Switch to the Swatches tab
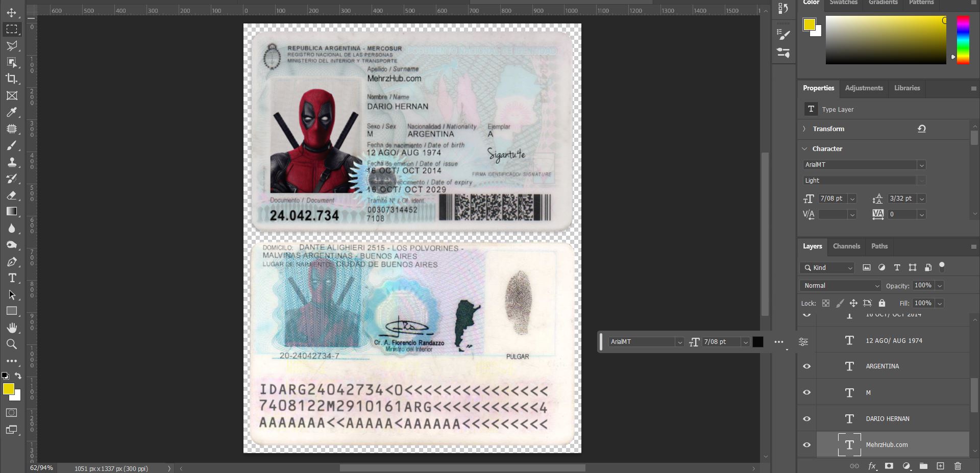The height and width of the screenshot is (473, 980). (x=844, y=3)
